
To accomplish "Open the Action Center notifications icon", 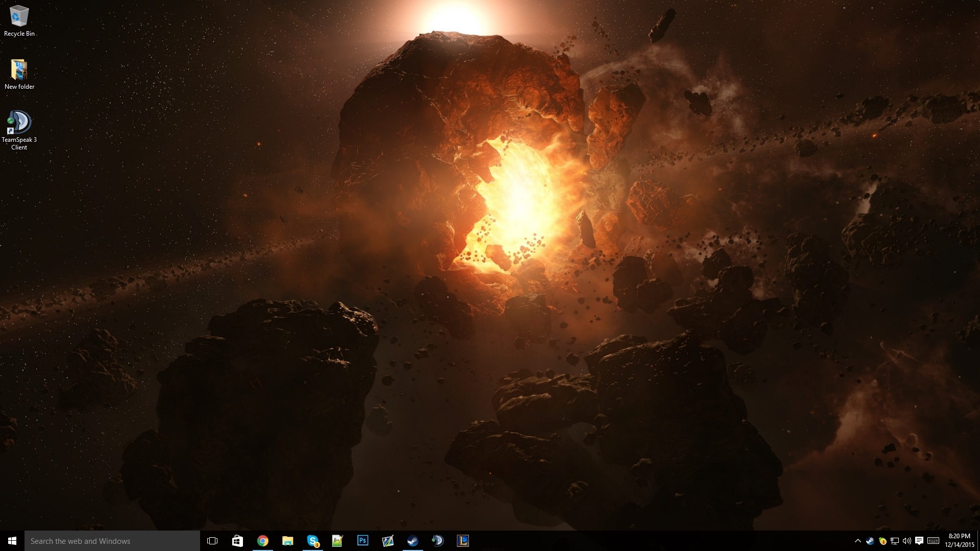I will click(919, 541).
